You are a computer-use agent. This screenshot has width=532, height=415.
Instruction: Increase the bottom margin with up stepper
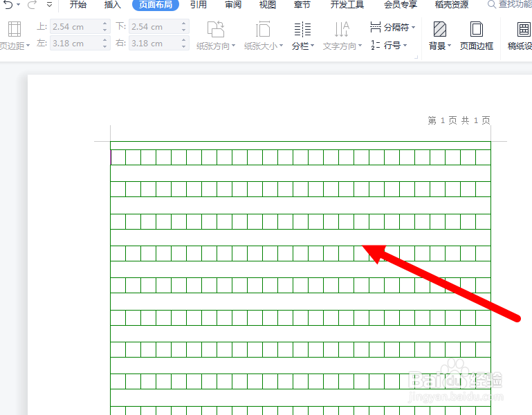tap(183, 24)
